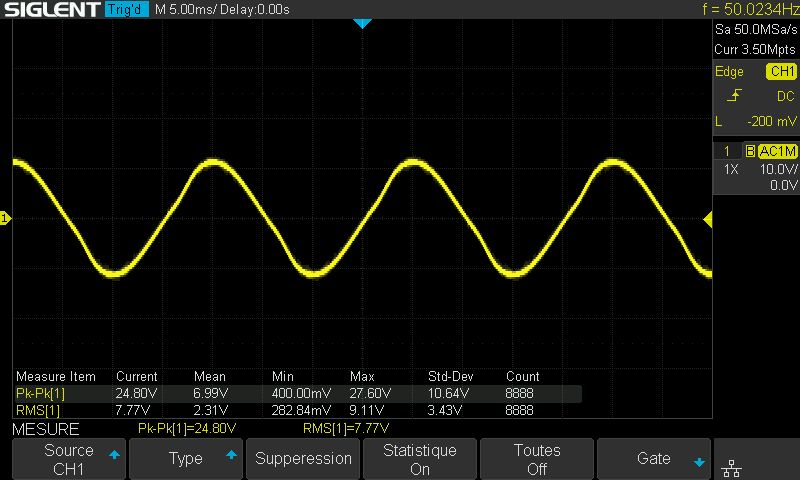
Task: Click the Trig'd status indicator
Action: click(x=127, y=9)
